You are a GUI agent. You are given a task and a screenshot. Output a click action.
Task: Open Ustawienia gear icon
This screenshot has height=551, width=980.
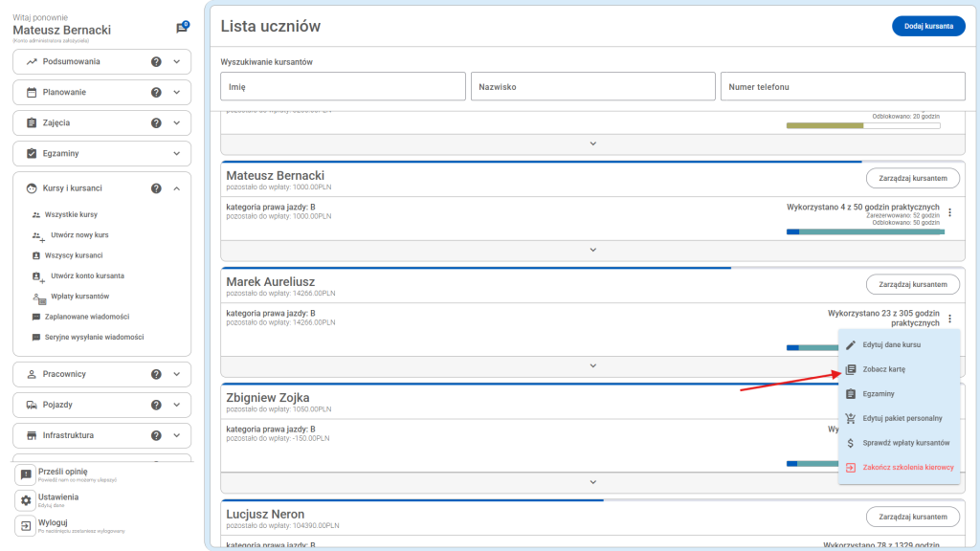point(26,500)
